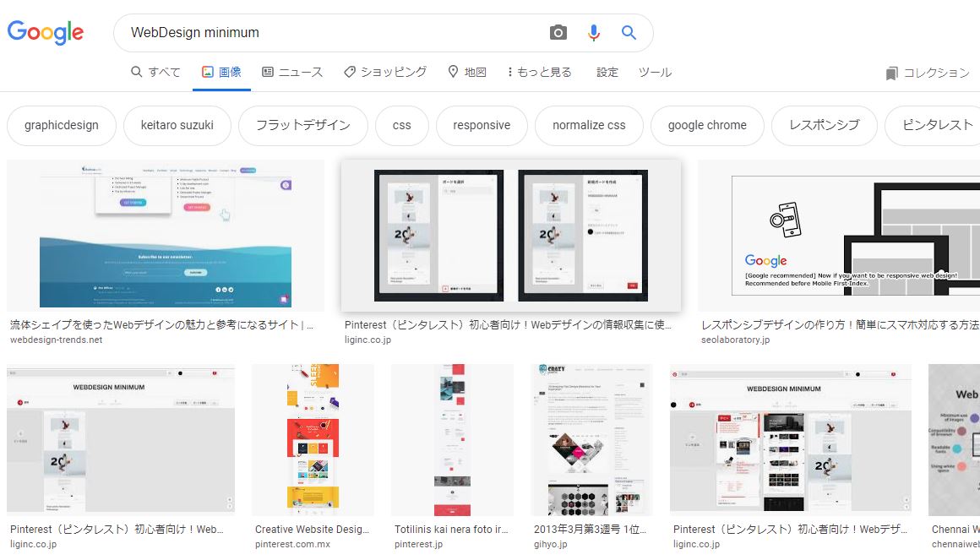Apply the フラットデザイン filter chip
The height and width of the screenshot is (560, 980).
[x=303, y=125]
